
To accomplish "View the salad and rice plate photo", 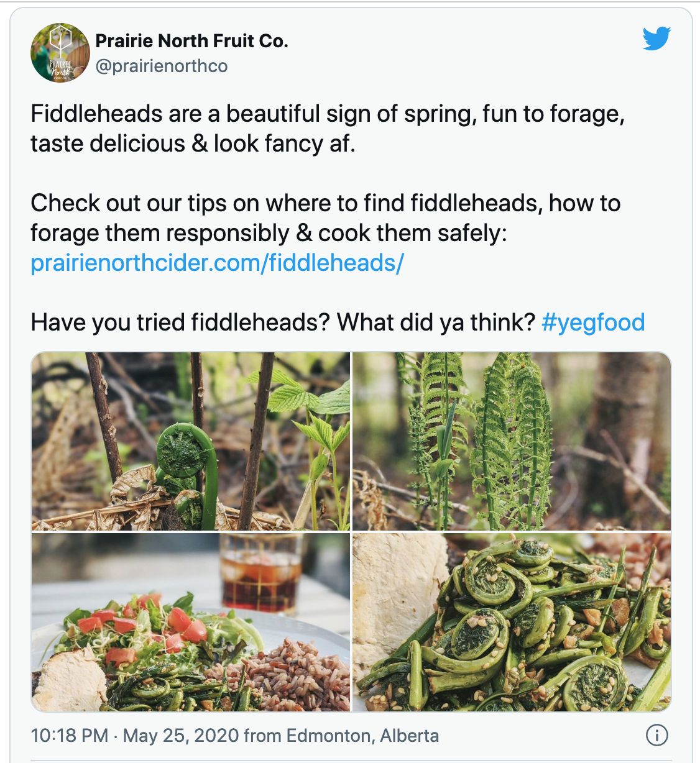I will (x=191, y=622).
